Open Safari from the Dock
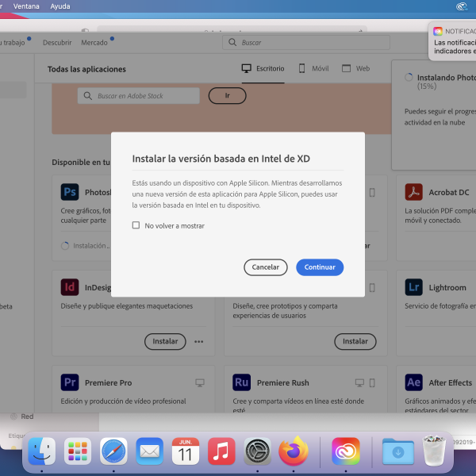Viewport: 476px width, 476px height. click(x=113, y=451)
